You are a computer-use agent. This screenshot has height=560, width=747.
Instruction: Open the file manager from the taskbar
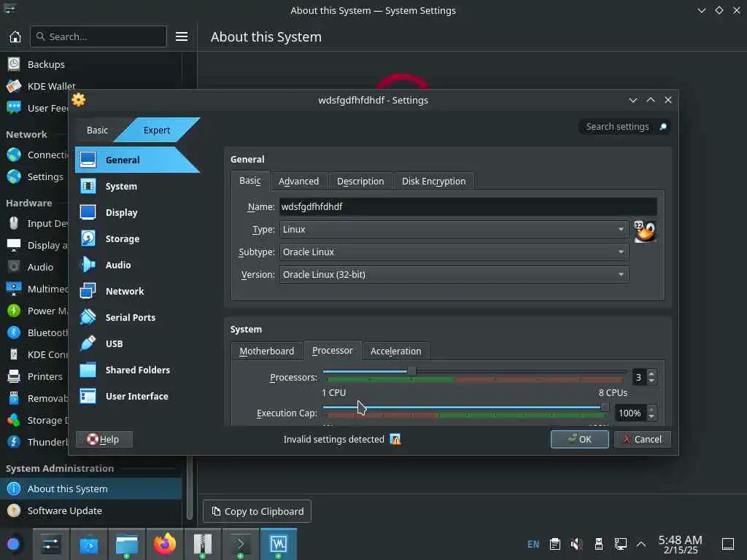(x=127, y=544)
